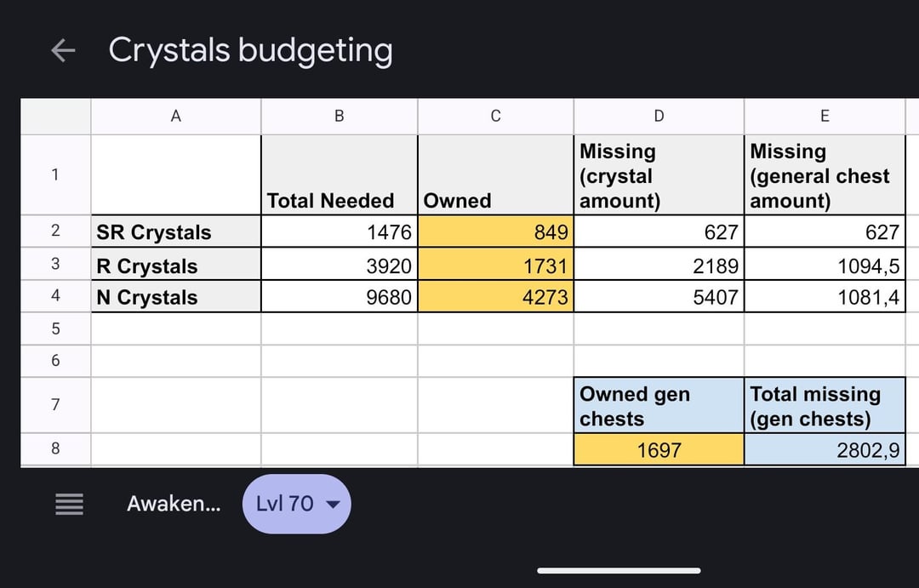Expand the Lvl 70 tab dropdown arrow
The width and height of the screenshot is (919, 588).
pyautogui.click(x=334, y=504)
